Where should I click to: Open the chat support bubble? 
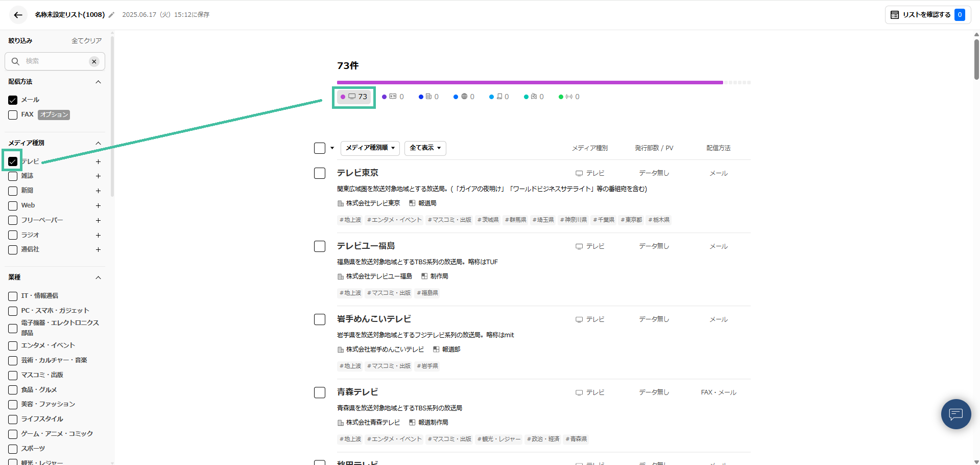[x=955, y=414]
